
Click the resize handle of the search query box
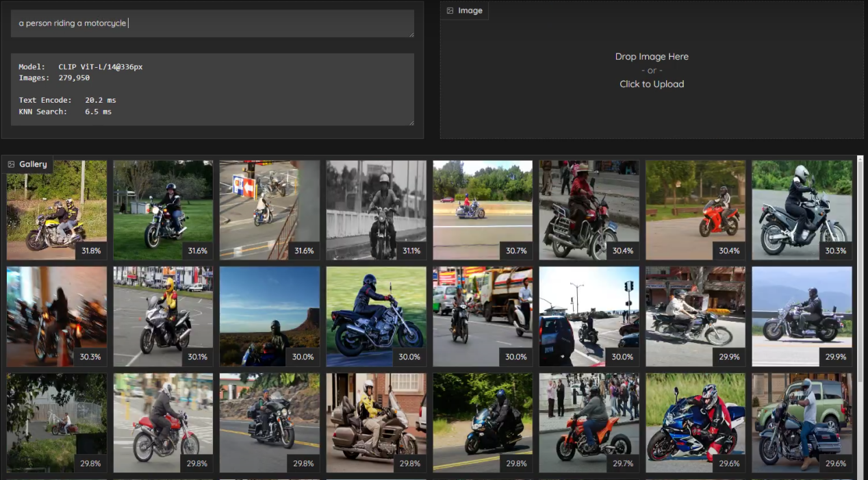click(x=411, y=34)
